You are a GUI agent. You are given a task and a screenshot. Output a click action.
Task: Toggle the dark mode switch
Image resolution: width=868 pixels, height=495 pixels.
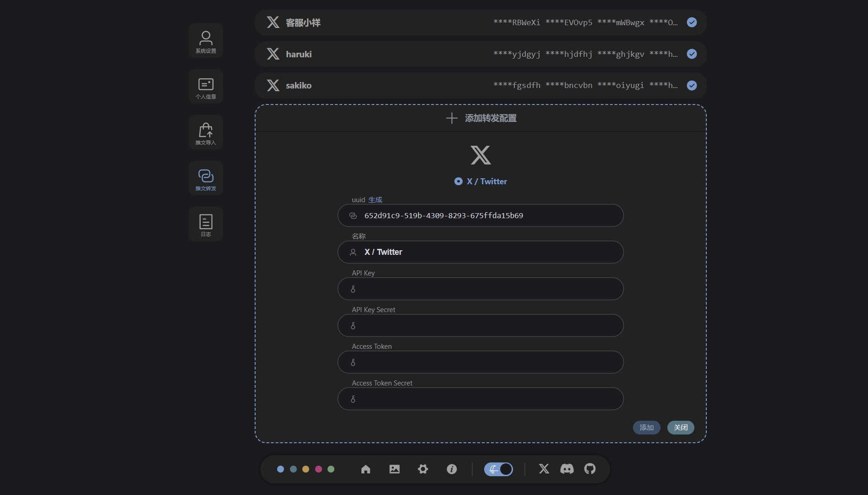pos(498,469)
